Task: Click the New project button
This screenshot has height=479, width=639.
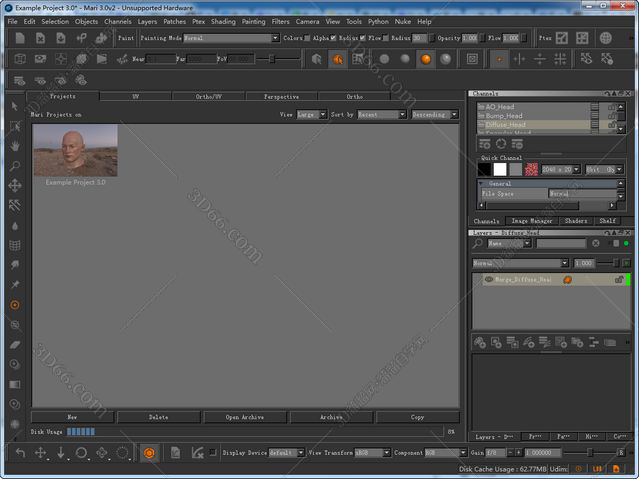Action: pos(72,417)
